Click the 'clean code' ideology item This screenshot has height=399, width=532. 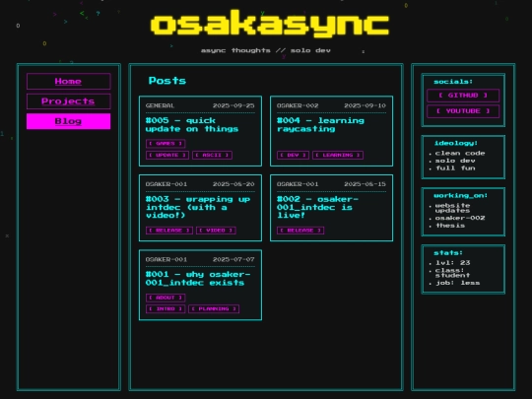[x=460, y=154]
